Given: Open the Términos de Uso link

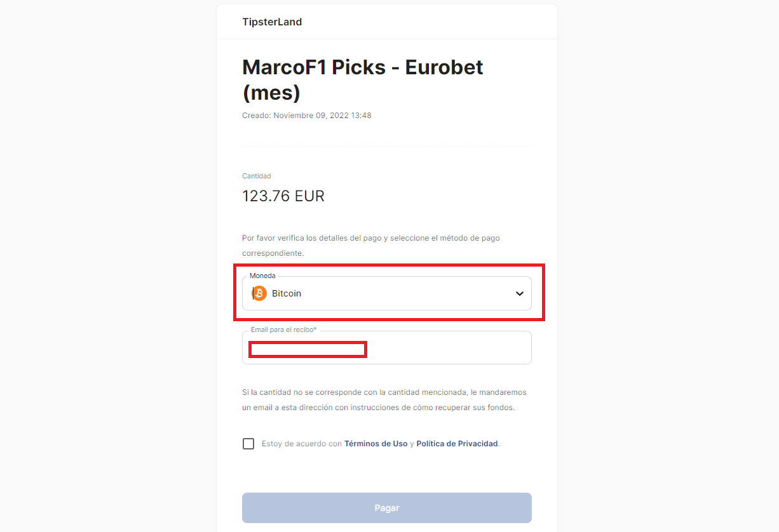Looking at the screenshot, I should [376, 444].
